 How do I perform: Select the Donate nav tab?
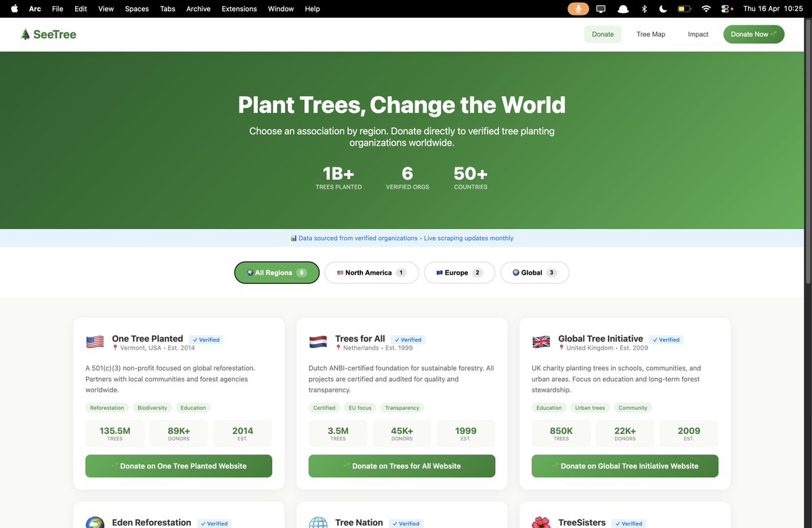click(603, 34)
